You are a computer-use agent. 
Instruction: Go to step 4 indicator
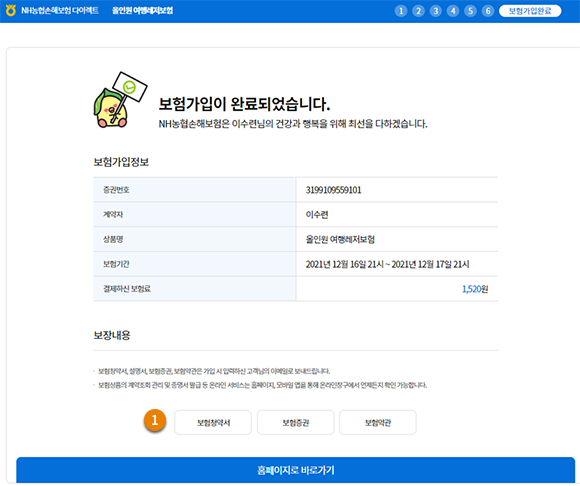(x=453, y=11)
